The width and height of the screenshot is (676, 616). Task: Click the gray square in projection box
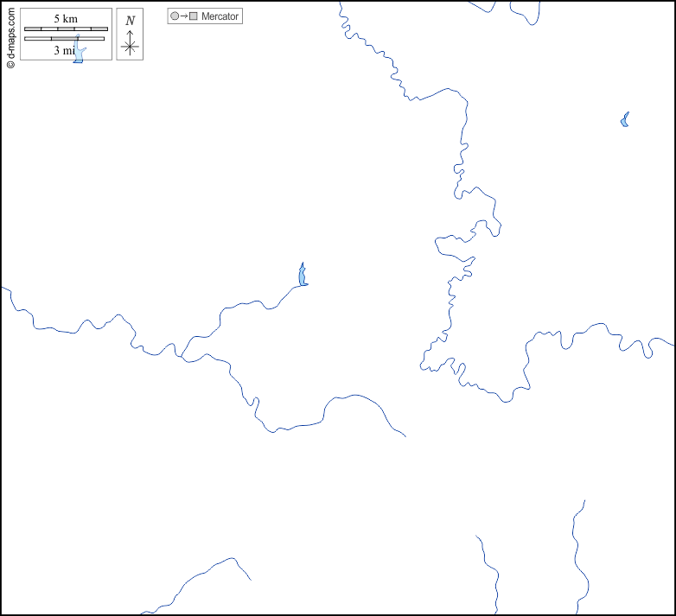click(194, 16)
